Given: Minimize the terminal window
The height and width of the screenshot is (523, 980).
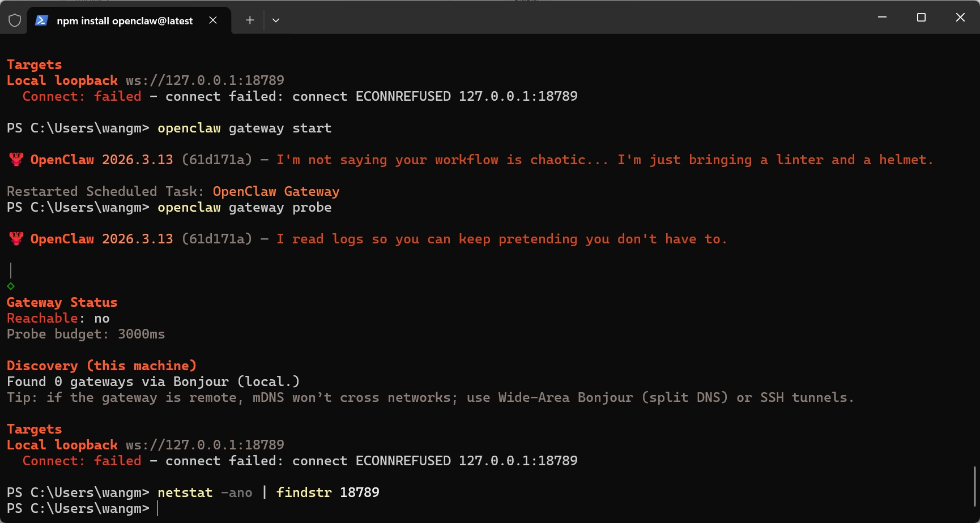Looking at the screenshot, I should click(882, 18).
